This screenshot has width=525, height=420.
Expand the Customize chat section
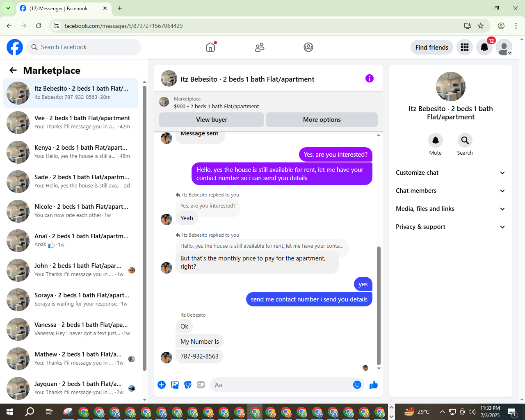450,173
